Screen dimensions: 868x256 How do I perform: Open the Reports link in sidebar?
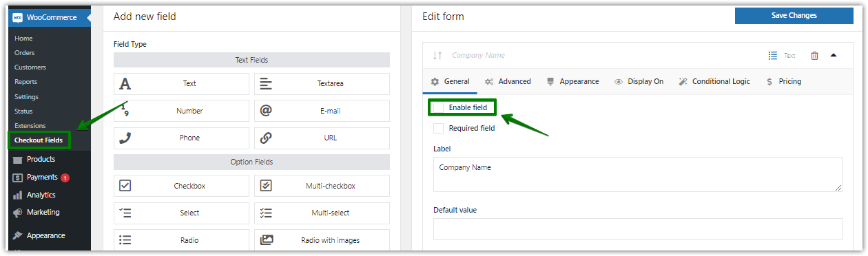pyautogui.click(x=26, y=82)
